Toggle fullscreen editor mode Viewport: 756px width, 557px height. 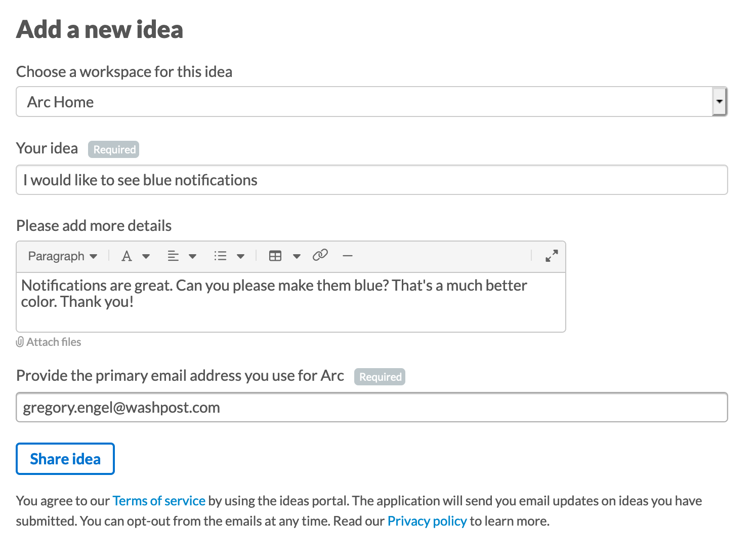[x=552, y=256]
